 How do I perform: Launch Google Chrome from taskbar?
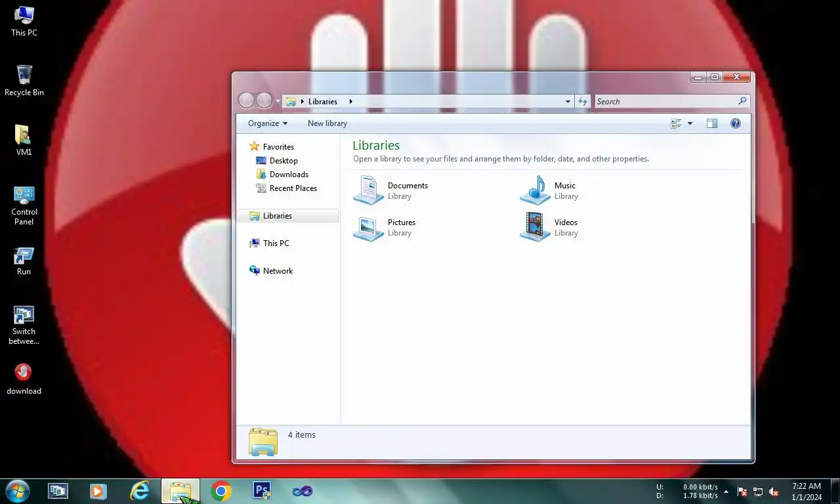click(x=221, y=491)
